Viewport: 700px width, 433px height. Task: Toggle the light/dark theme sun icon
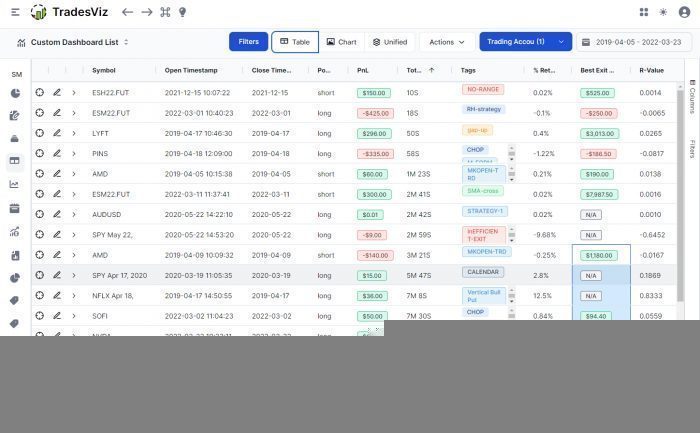click(x=663, y=12)
